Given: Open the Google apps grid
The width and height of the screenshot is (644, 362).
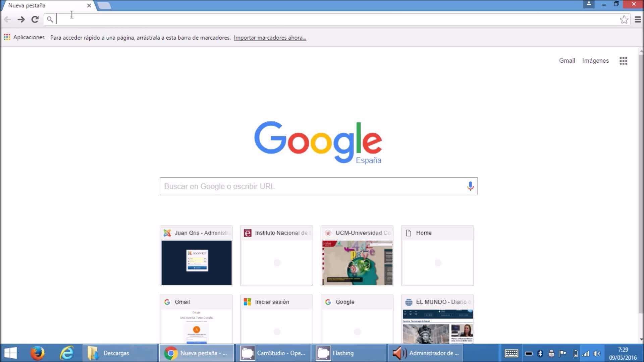Looking at the screenshot, I should pyautogui.click(x=623, y=61).
